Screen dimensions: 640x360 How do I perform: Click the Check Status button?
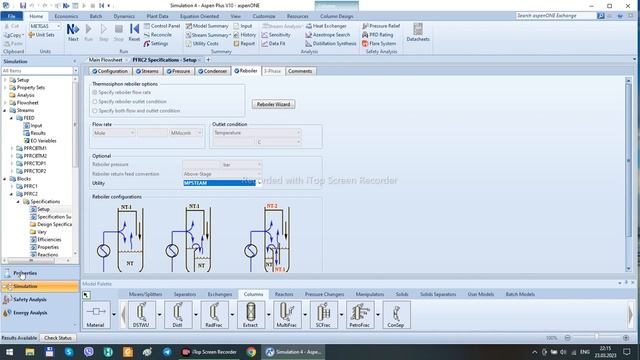coord(58,338)
